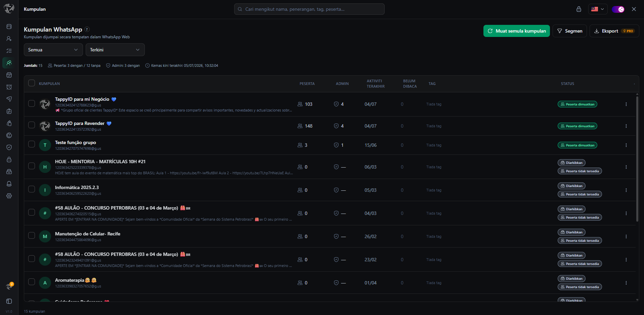Open the kanban board icon in sidebar
The height and width of the screenshot is (315, 644).
point(9,27)
